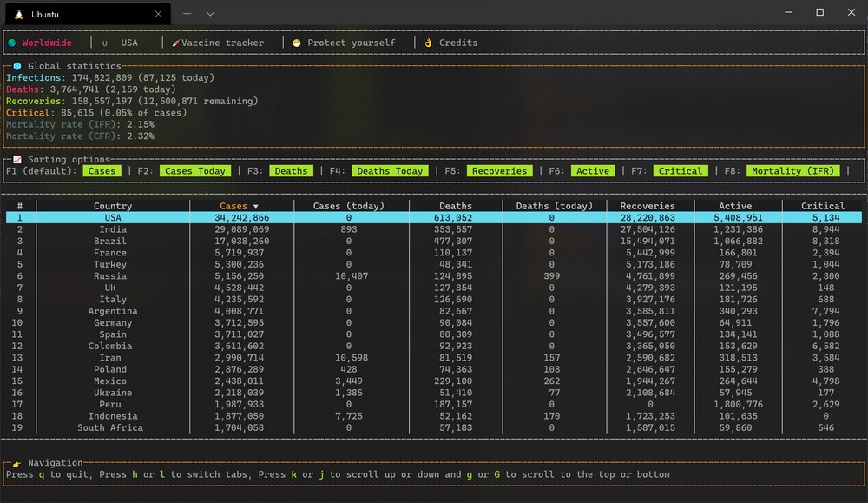
Task: Click the pointing hand Navigation icon
Action: click(16, 463)
